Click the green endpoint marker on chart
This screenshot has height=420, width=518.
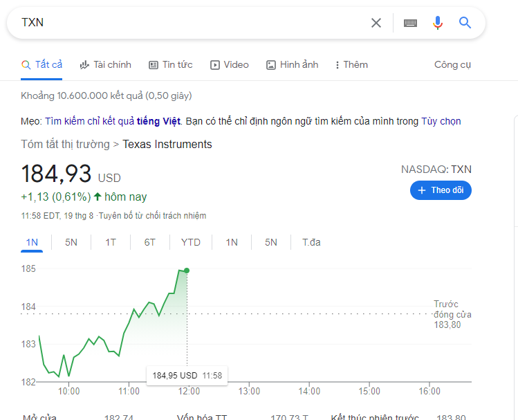pyautogui.click(x=187, y=270)
